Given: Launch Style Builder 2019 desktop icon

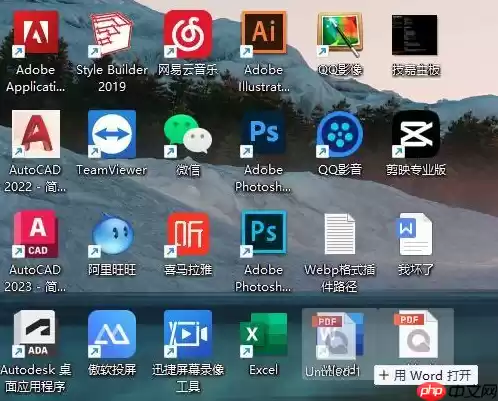Looking at the screenshot, I should 112,33.
